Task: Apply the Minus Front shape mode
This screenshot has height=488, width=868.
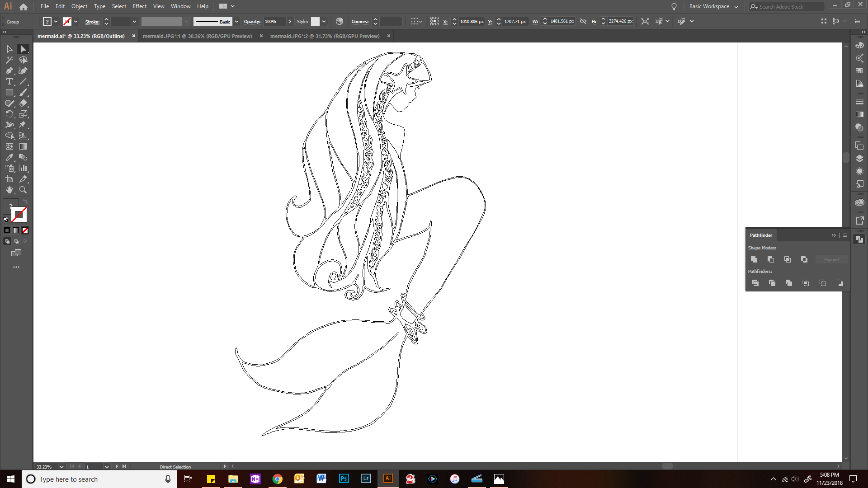Action: [x=771, y=259]
